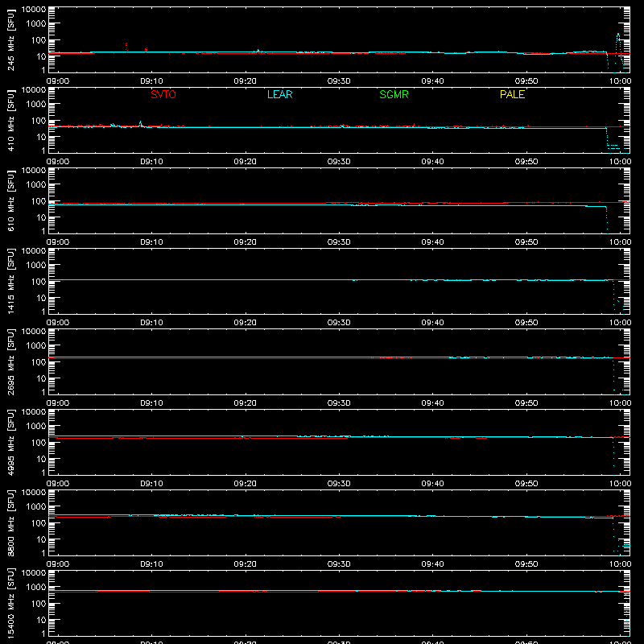Select the 2695 MHz [SFU] axis title

coord(10,362)
